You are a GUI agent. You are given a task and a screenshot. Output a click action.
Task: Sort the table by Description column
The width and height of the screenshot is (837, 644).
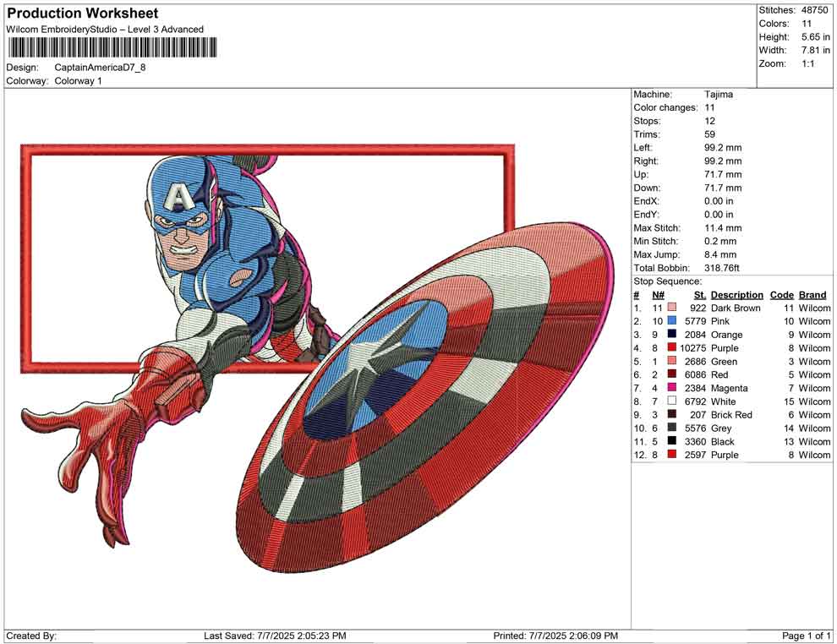(x=736, y=295)
